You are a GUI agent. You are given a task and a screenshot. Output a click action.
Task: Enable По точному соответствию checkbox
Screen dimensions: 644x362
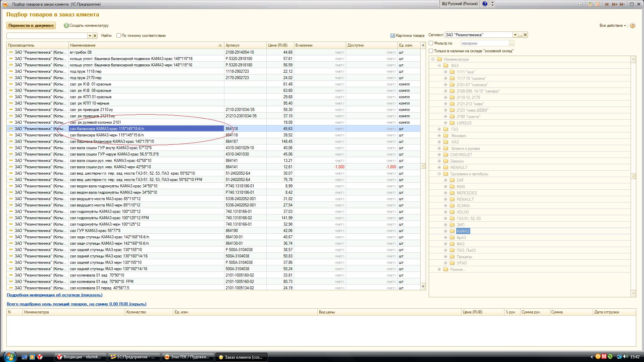(118, 36)
